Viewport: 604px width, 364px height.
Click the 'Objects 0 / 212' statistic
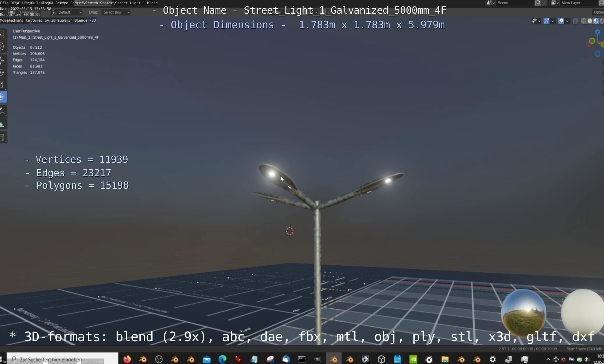tap(27, 47)
